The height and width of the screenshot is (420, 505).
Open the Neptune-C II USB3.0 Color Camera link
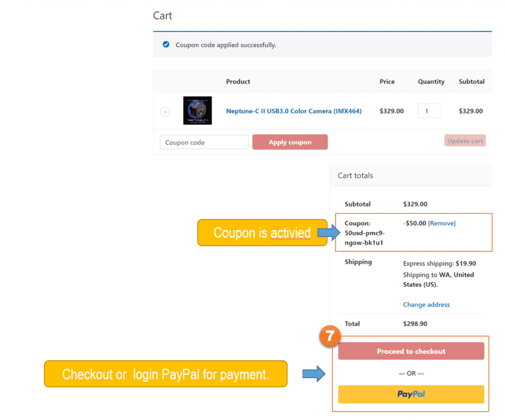293,111
